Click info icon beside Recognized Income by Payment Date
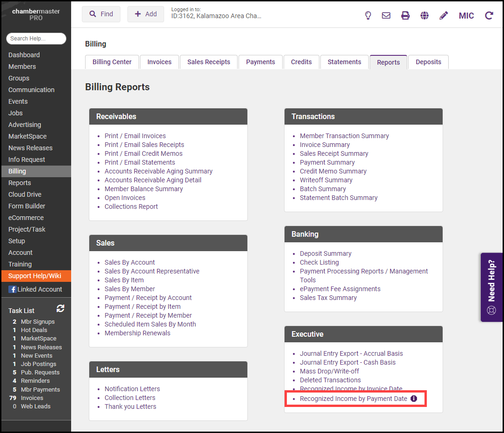The image size is (504, 433). pos(414,399)
